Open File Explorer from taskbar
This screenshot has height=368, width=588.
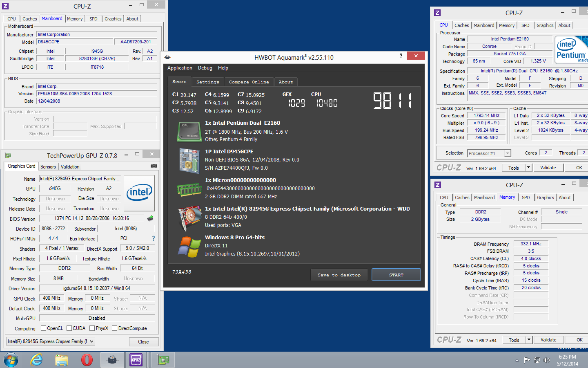(62, 360)
